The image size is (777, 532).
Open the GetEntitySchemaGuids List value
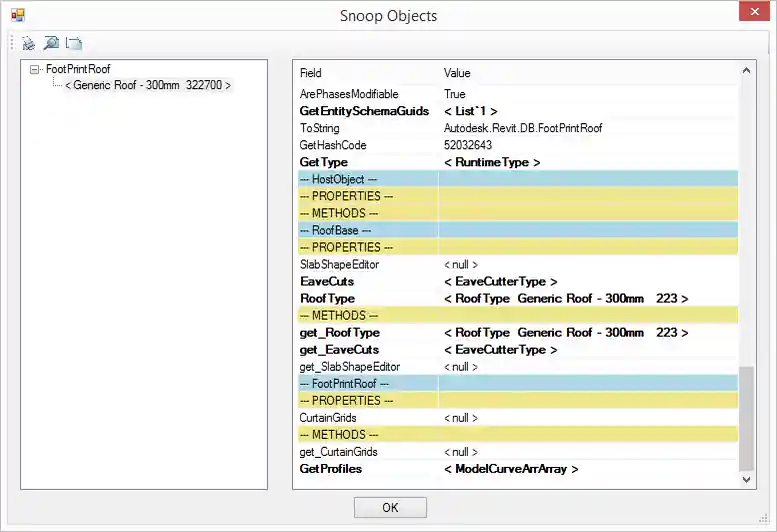point(470,111)
